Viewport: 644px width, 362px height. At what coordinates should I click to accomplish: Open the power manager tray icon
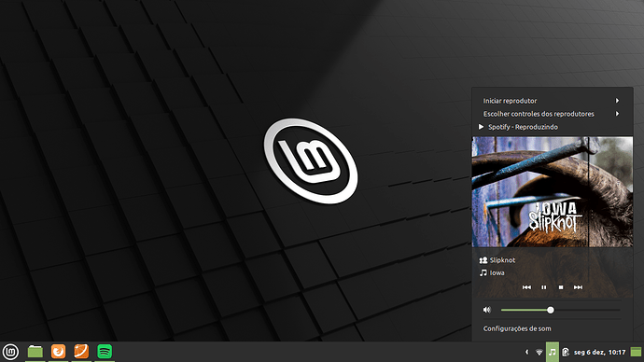[566, 352]
